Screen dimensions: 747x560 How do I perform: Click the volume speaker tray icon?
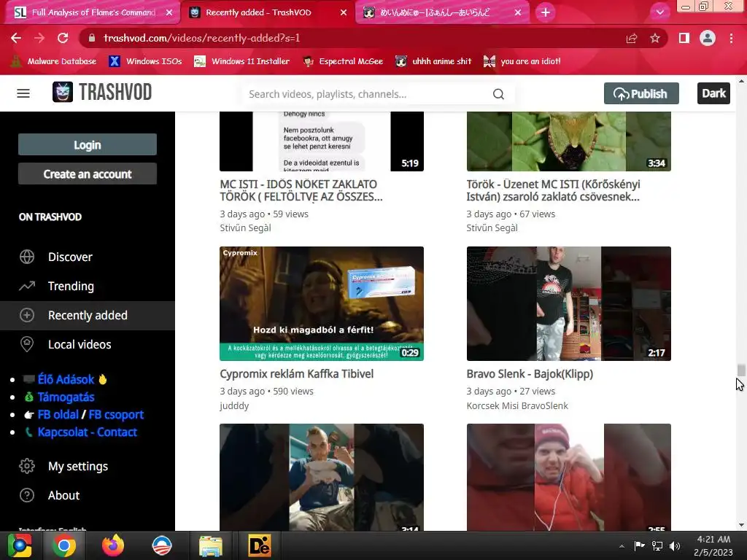click(x=675, y=545)
